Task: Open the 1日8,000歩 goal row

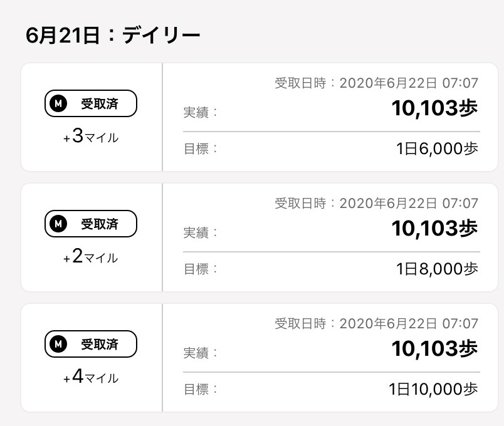Action: (331, 269)
